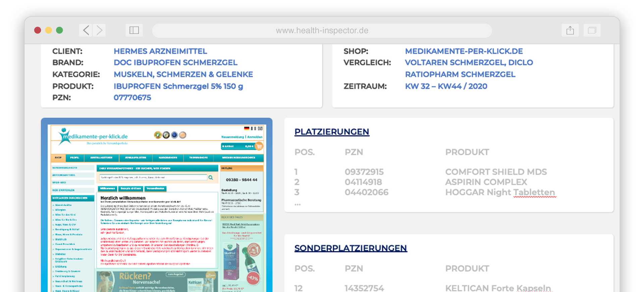This screenshot has width=644, height=292.
Task: Go back with the browser back arrow
Action: pos(86,30)
